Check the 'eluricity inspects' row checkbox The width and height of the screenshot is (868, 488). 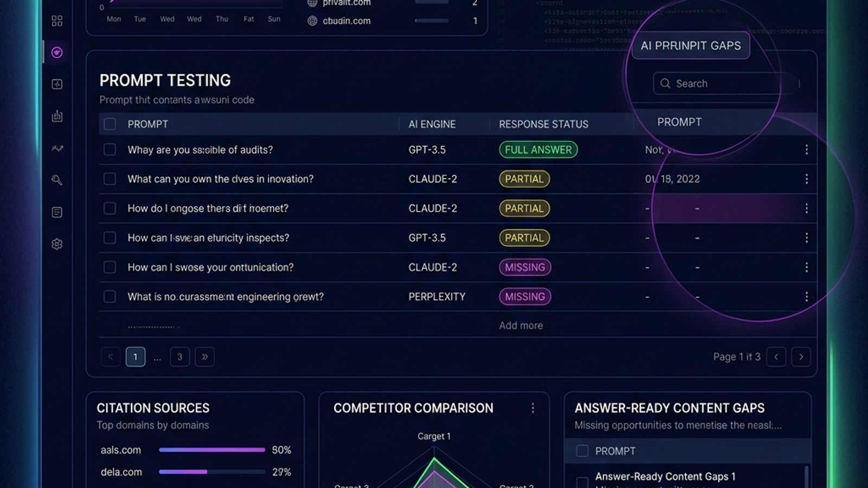pyautogui.click(x=110, y=237)
